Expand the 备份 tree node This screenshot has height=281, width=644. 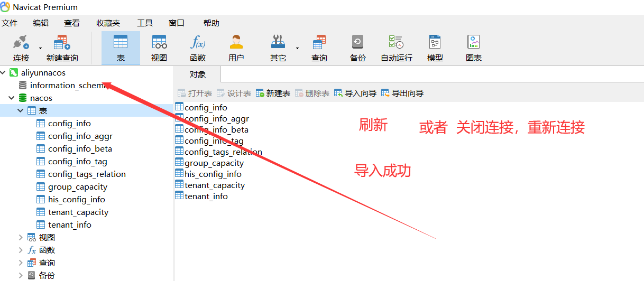21,275
